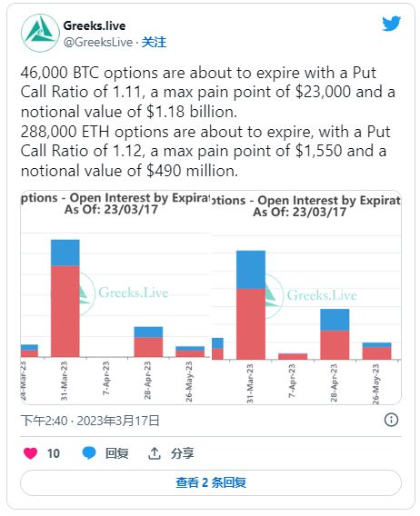Click the blue reply bubble icon
The width and height of the screenshot is (420, 516).
pyautogui.click(x=88, y=453)
